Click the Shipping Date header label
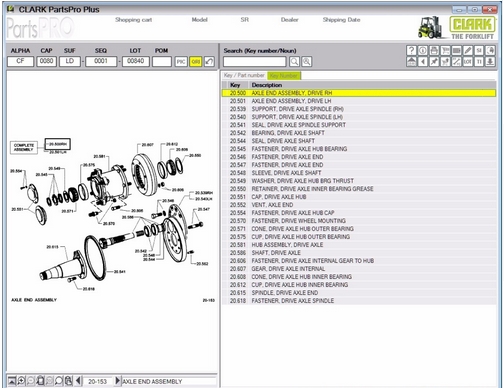Screen dimensions: 504x388 341,20
